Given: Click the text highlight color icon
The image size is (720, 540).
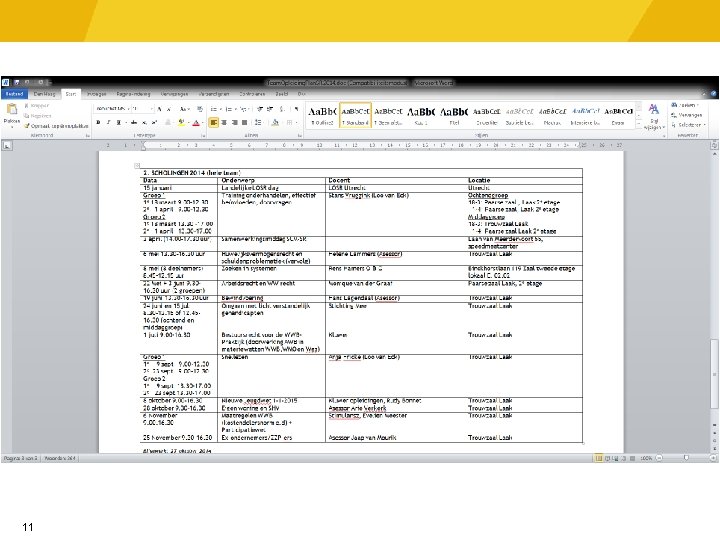Looking at the screenshot, I should click(x=181, y=123).
